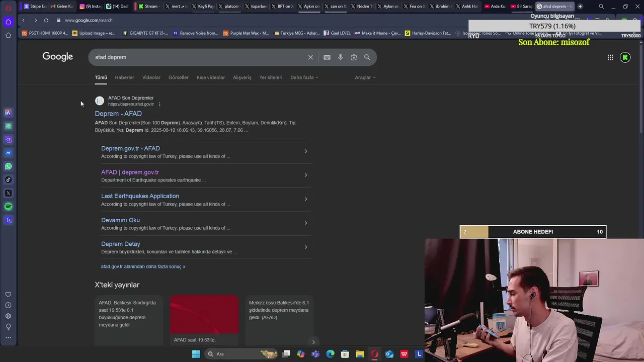The width and height of the screenshot is (644, 362).
Task: Open sidebar settings gear icon
Action: point(8,316)
